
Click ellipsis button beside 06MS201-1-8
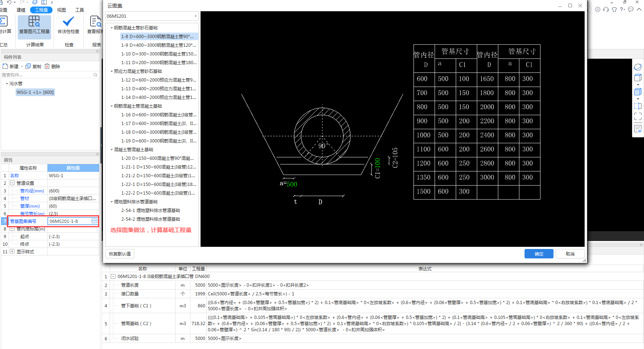(94, 221)
